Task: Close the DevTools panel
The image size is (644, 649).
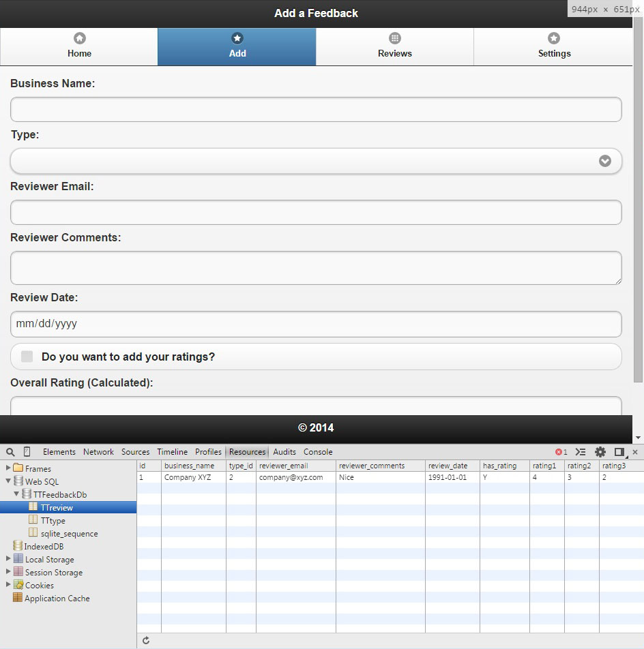Action: (x=635, y=452)
